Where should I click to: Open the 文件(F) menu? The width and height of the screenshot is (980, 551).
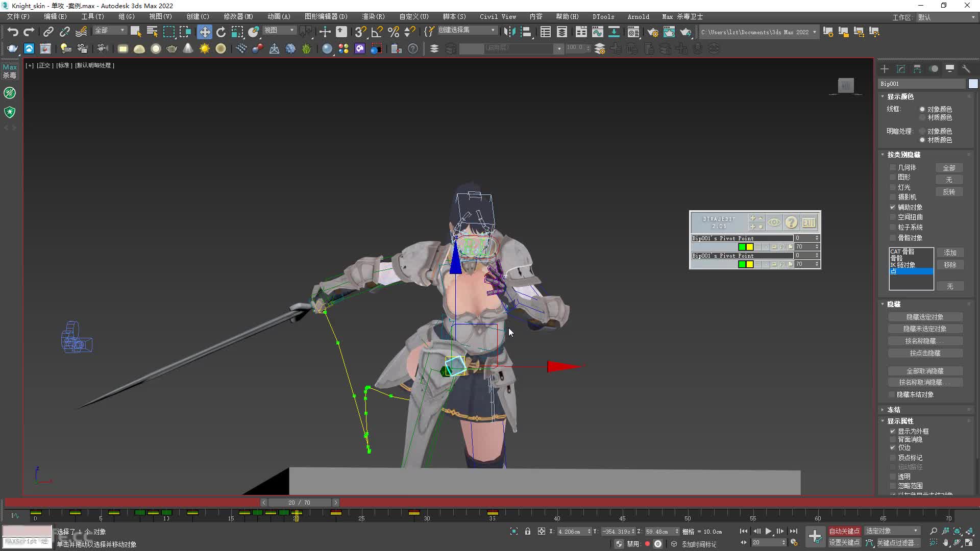click(x=18, y=17)
